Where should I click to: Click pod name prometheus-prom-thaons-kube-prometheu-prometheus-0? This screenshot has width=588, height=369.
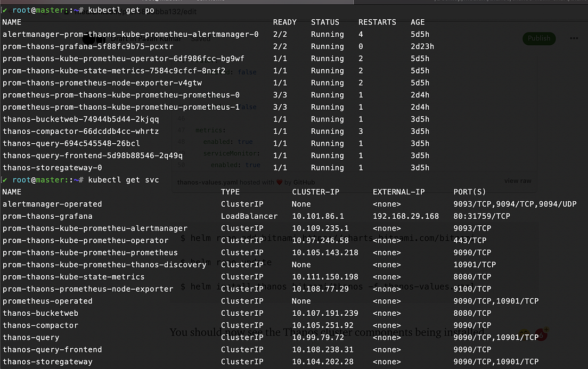pos(121,95)
